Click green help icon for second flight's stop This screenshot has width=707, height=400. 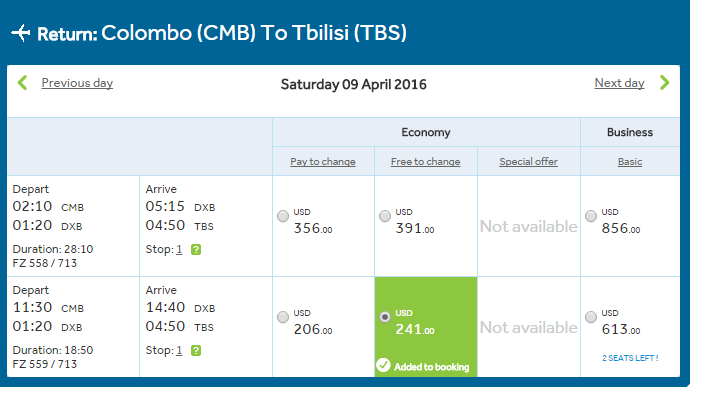click(196, 350)
